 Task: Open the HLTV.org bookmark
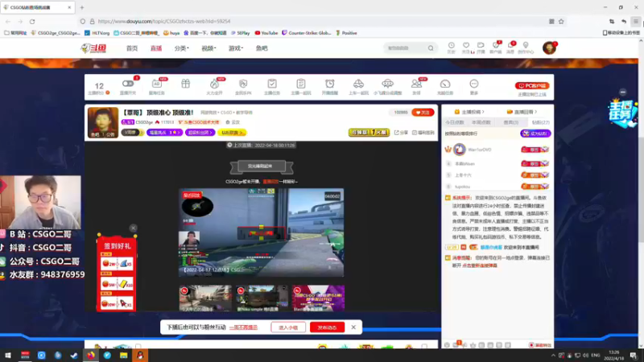(97, 33)
